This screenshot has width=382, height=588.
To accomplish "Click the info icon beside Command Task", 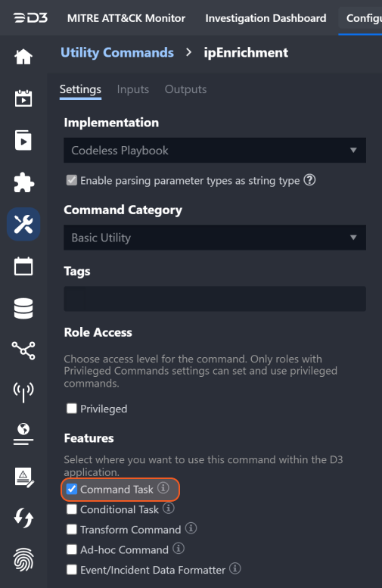I will pyautogui.click(x=163, y=488).
